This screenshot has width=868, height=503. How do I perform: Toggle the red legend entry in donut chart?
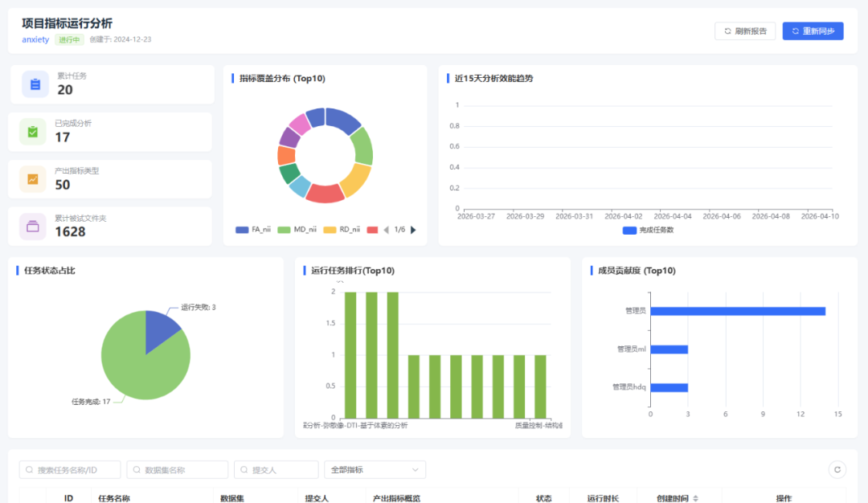[x=373, y=230]
